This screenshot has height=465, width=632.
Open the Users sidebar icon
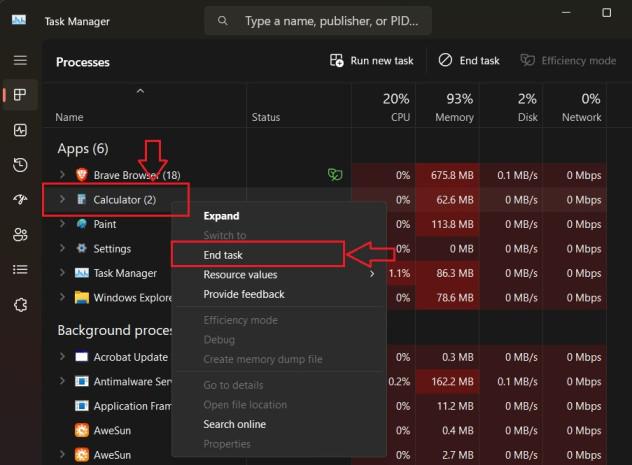[20, 235]
